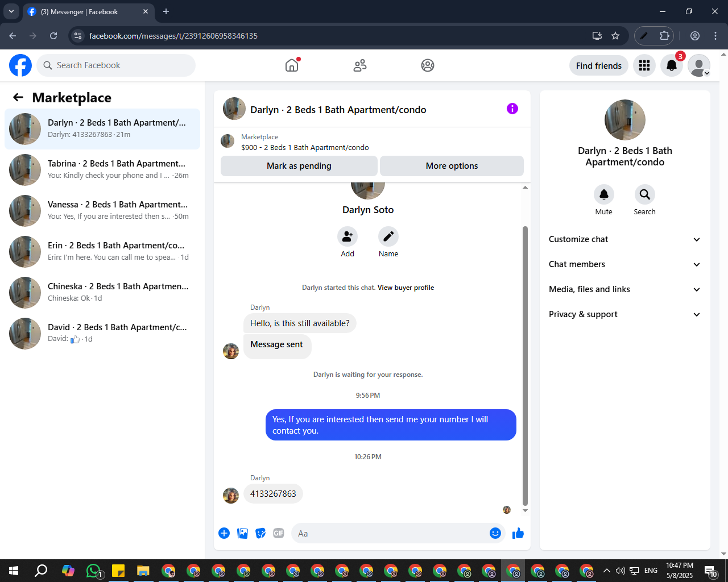Open browser tab search dropdown
The height and width of the screenshot is (582, 728).
pos(11,11)
